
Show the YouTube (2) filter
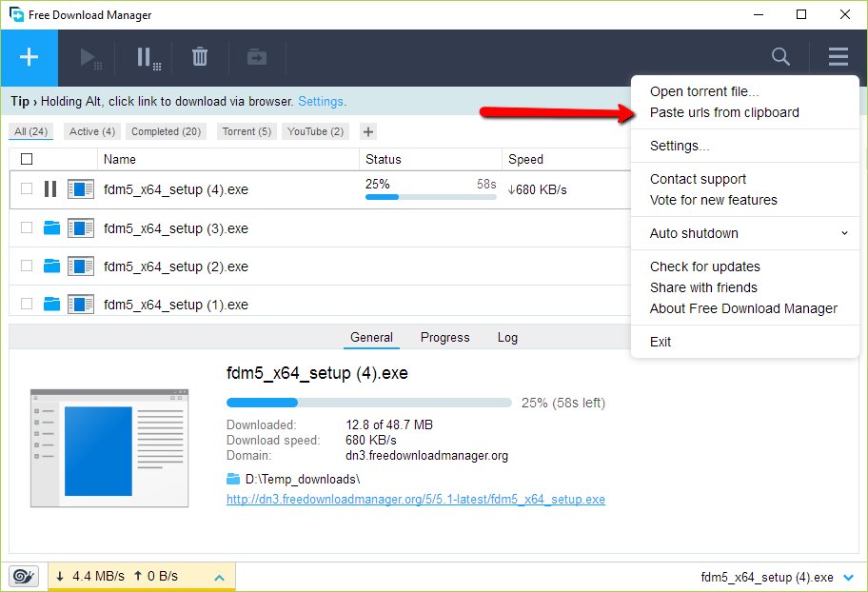click(316, 131)
